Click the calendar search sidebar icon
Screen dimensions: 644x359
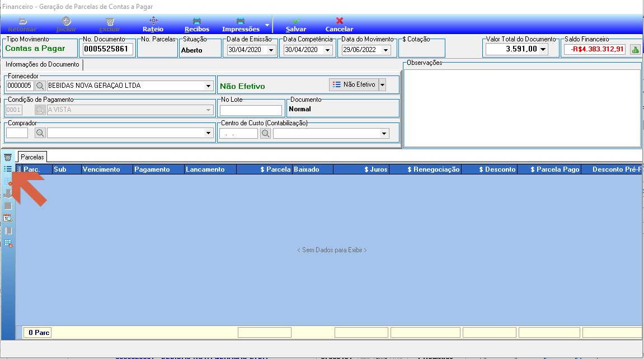8,218
